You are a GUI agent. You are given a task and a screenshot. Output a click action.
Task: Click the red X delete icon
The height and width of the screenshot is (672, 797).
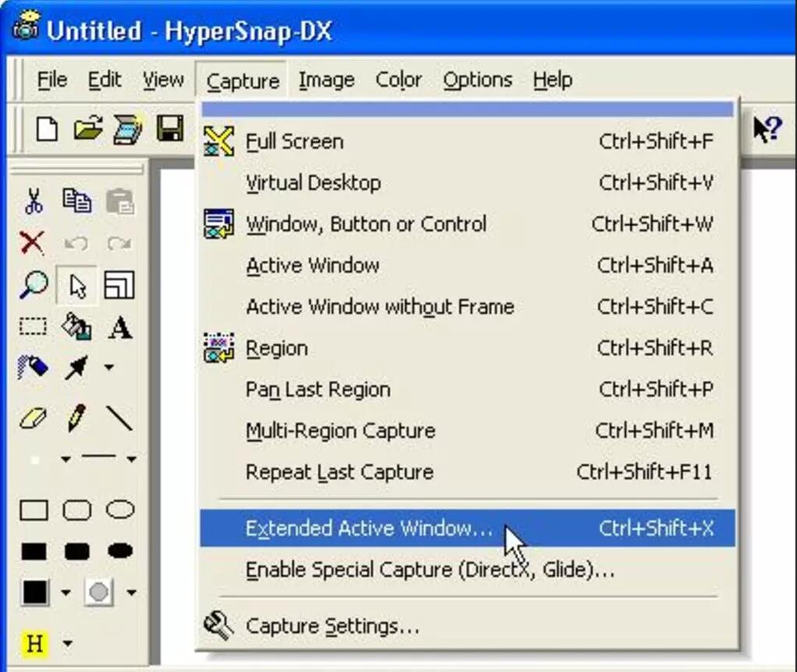point(32,243)
